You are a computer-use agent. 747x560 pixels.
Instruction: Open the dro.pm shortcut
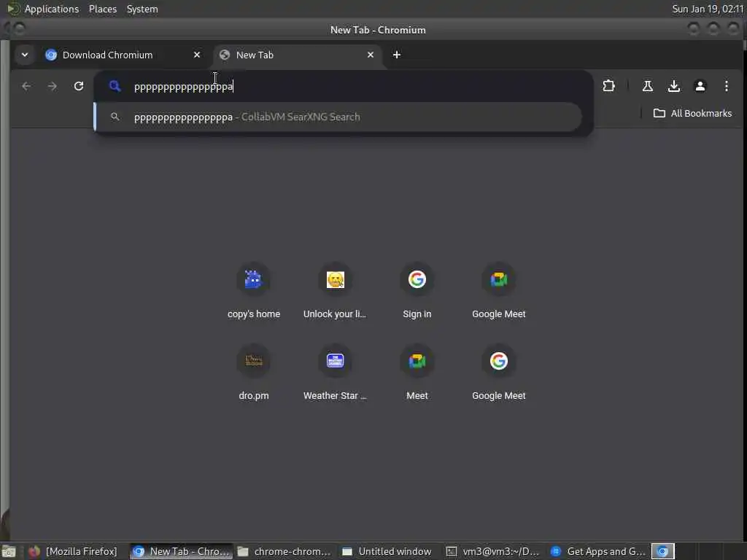coord(253,373)
